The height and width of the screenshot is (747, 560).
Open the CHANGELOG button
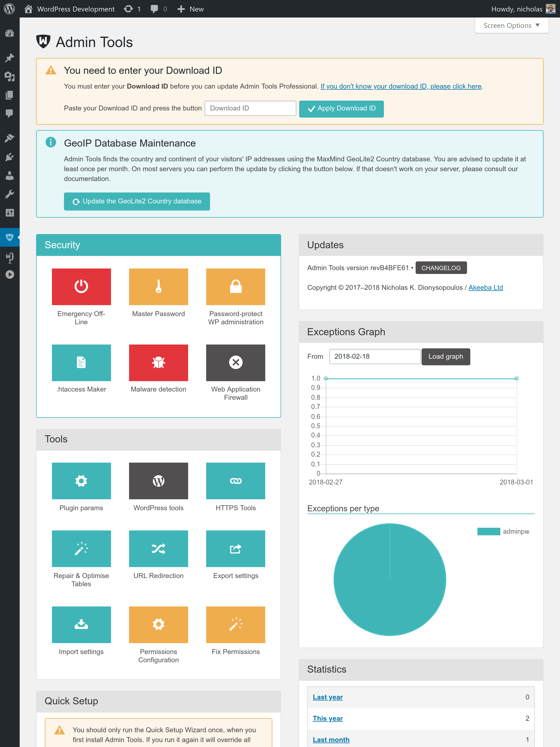pyautogui.click(x=441, y=268)
